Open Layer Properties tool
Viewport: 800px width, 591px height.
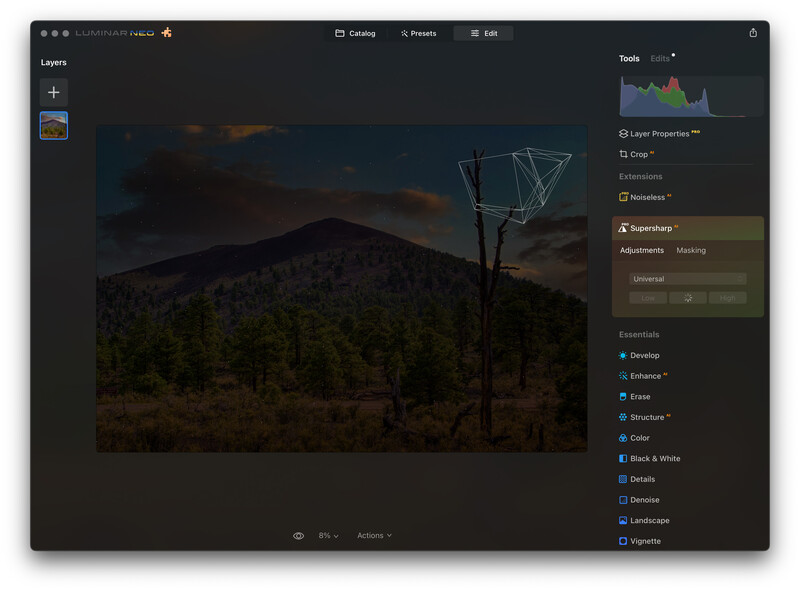[659, 134]
